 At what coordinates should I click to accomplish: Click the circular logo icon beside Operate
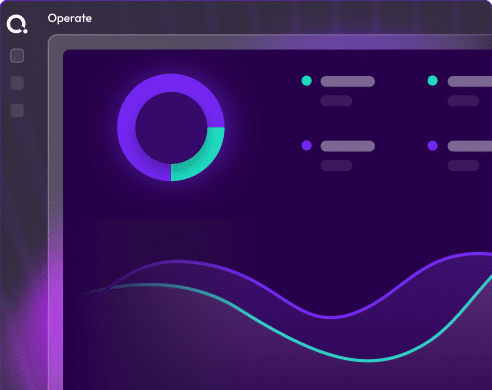tap(17, 24)
